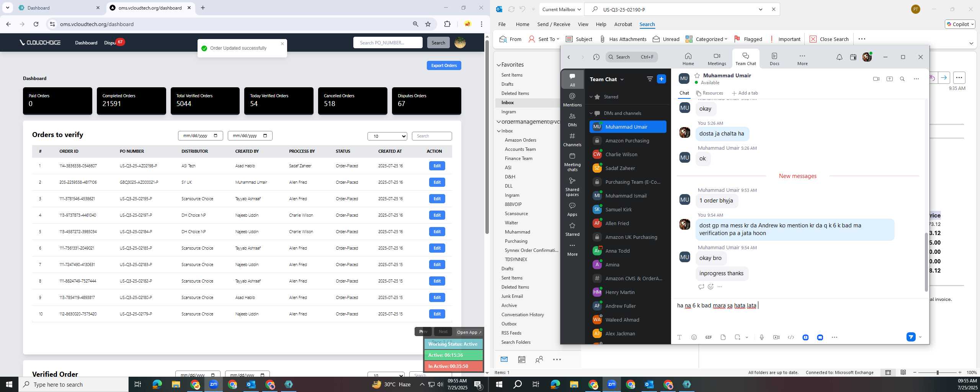
Task: Reload the oms.vcloudtech.org page
Action: pos(36,24)
